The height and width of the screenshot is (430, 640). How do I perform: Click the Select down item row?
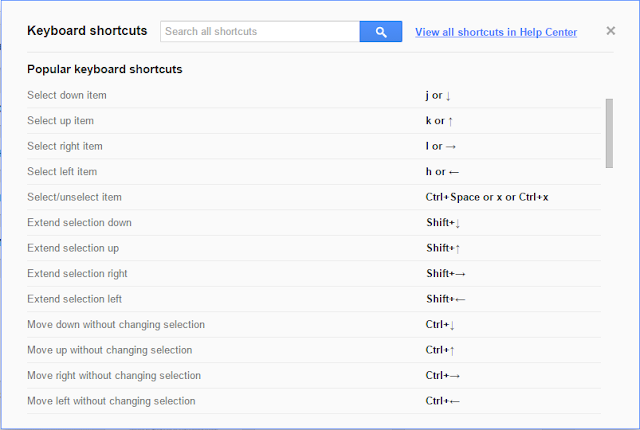point(67,95)
